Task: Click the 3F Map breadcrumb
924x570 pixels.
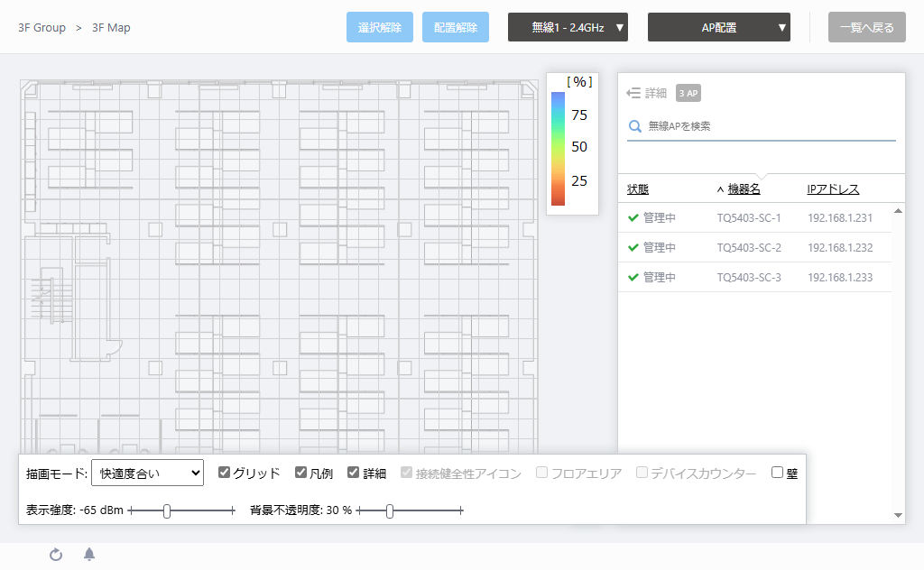Action: click(111, 28)
